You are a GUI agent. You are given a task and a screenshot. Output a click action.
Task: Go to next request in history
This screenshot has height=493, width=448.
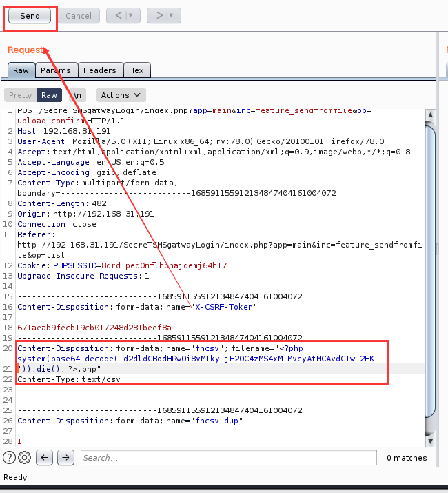coord(159,15)
